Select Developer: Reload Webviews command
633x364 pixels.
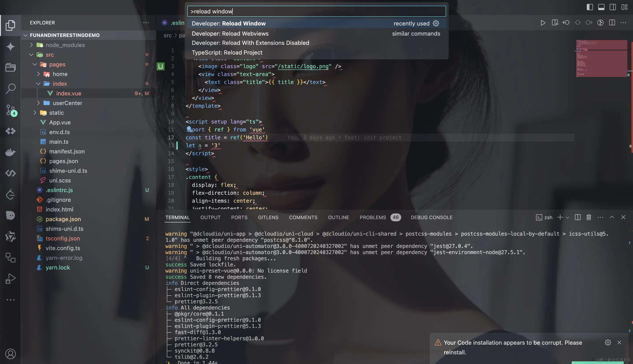pyautogui.click(x=230, y=33)
